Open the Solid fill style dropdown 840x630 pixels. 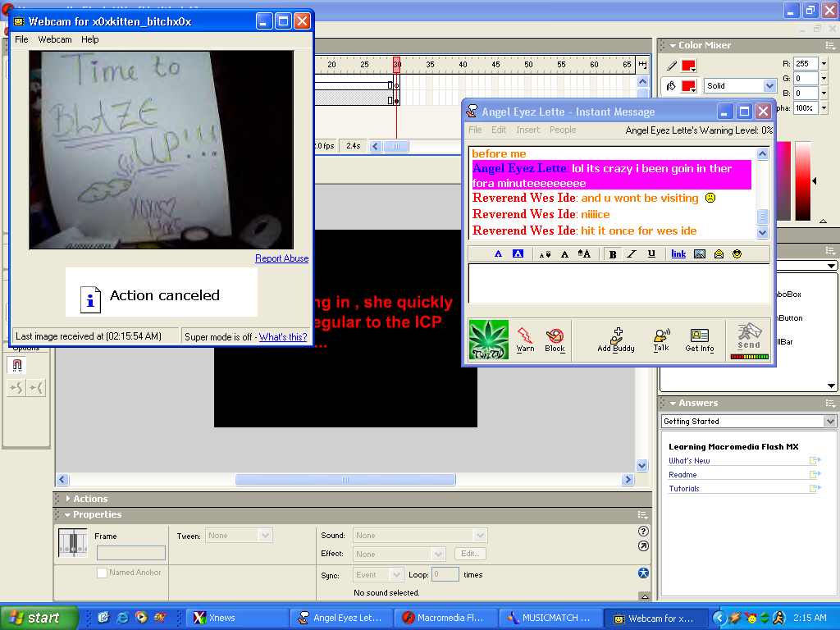click(769, 85)
